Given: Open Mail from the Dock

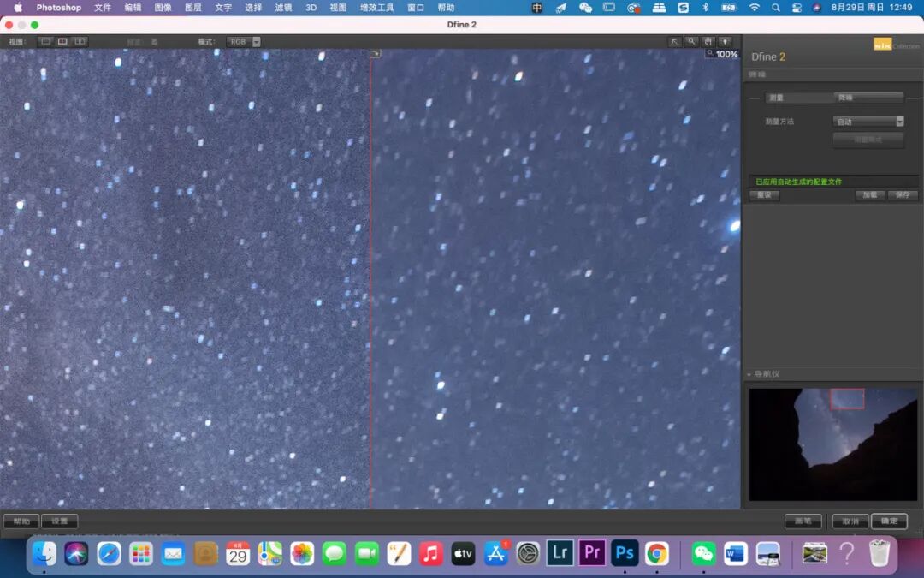Looking at the screenshot, I should coord(173,553).
